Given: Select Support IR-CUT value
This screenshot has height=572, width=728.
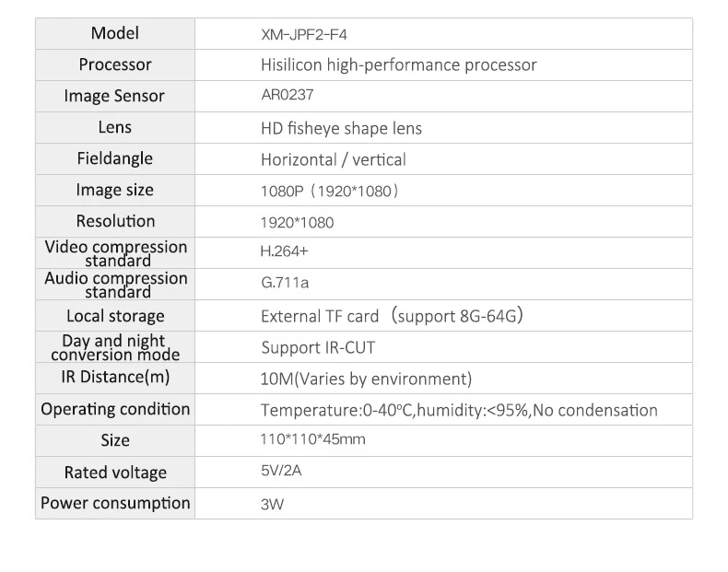Looking at the screenshot, I should (318, 348).
